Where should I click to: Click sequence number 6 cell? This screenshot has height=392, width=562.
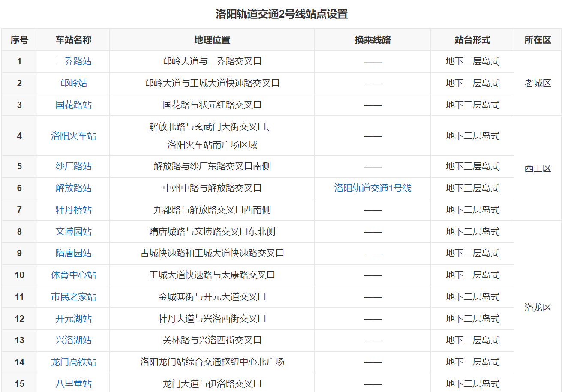click(19, 188)
